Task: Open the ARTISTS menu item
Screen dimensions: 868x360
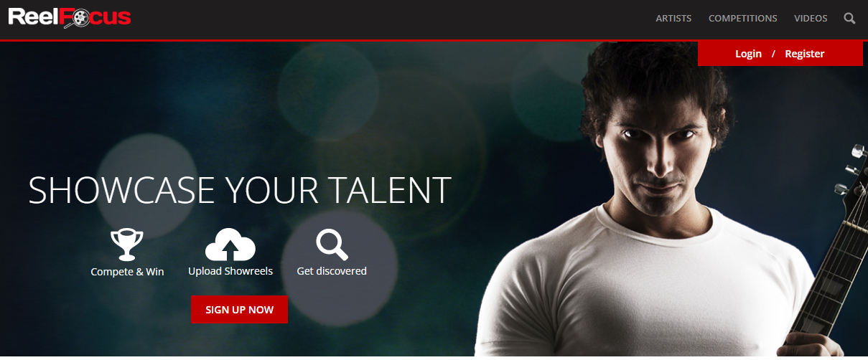Action: pyautogui.click(x=673, y=19)
